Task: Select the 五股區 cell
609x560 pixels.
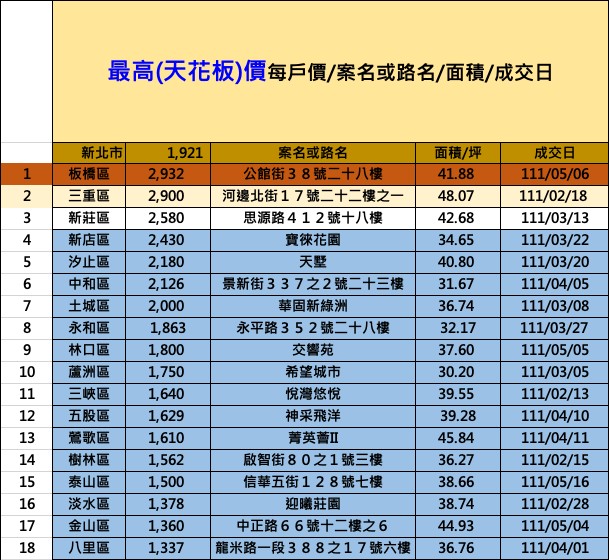Action: [89, 416]
